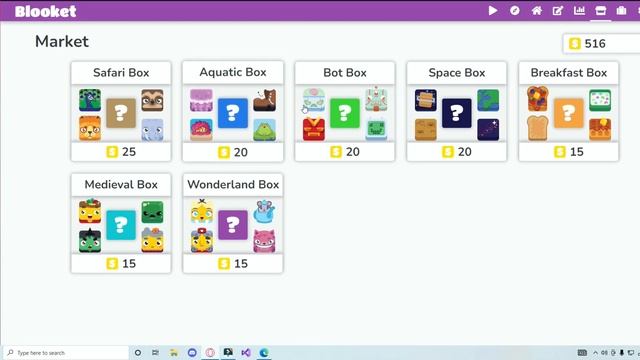Open the Discover compass icon
The width and height of the screenshot is (640, 360).
[x=515, y=11]
